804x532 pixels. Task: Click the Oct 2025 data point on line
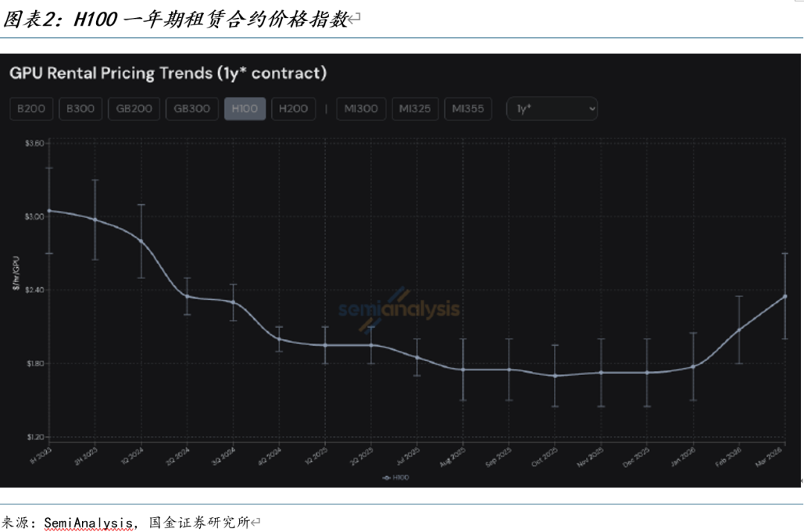coord(555,376)
